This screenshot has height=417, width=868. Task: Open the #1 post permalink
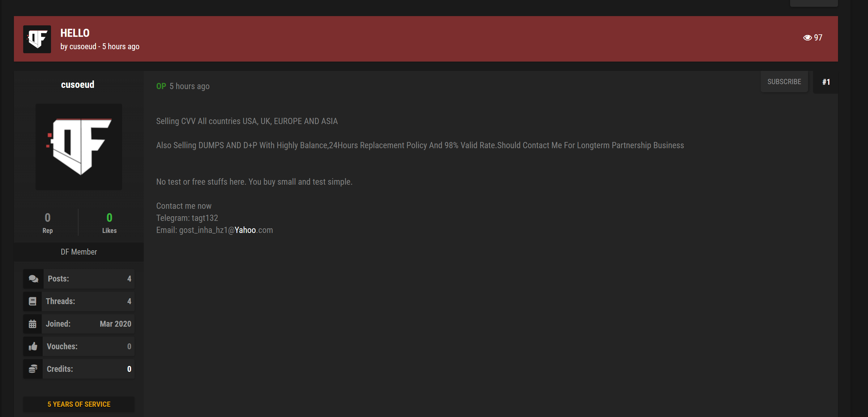pos(826,82)
